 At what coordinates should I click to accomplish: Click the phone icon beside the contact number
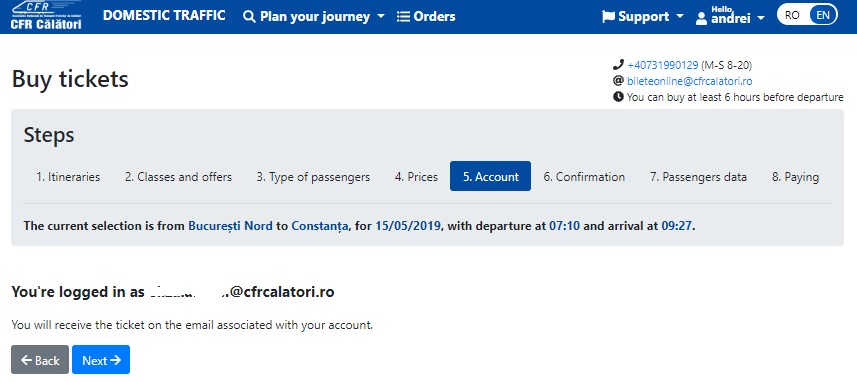pyautogui.click(x=618, y=65)
